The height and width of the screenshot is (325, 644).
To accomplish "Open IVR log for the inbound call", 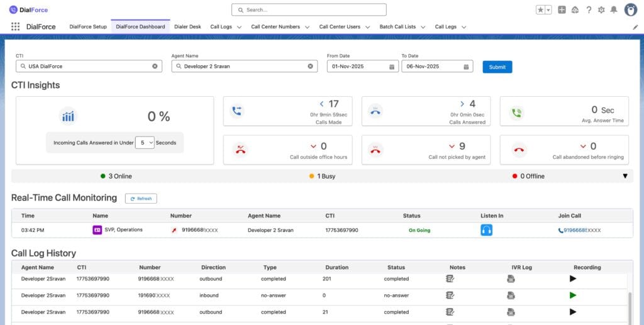I will pyautogui.click(x=511, y=295).
